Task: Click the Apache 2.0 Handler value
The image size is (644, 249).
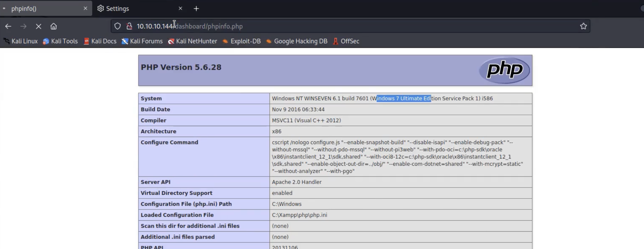Action: click(297, 182)
